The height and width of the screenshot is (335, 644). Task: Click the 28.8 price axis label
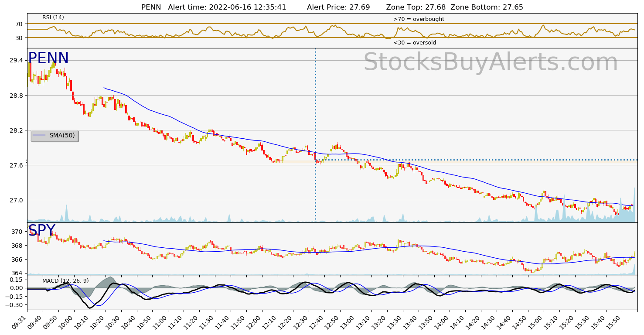(17, 95)
